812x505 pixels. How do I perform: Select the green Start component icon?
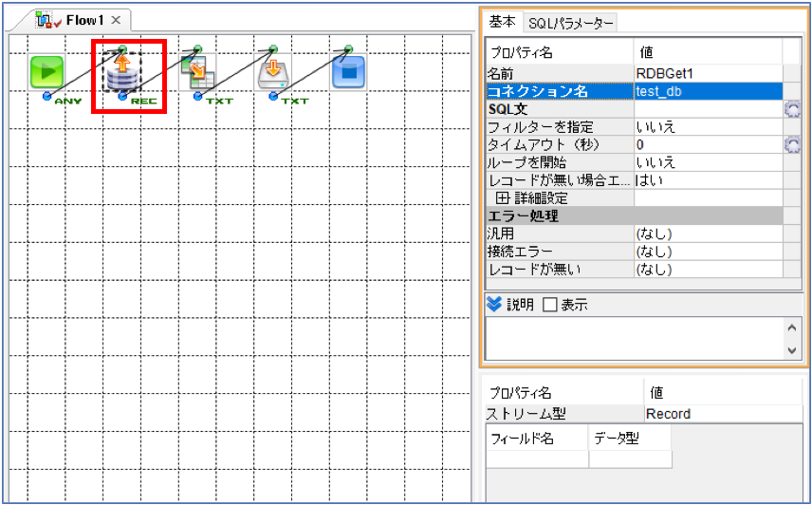(x=47, y=71)
